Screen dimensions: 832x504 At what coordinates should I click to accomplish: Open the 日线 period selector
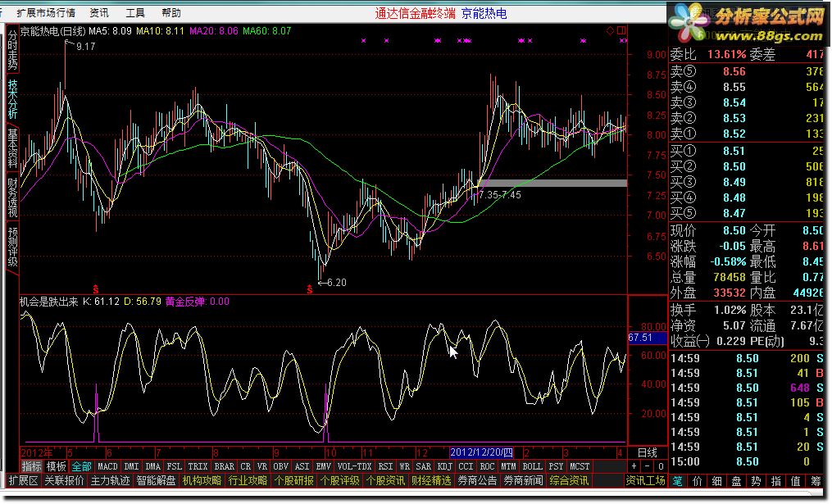click(648, 452)
